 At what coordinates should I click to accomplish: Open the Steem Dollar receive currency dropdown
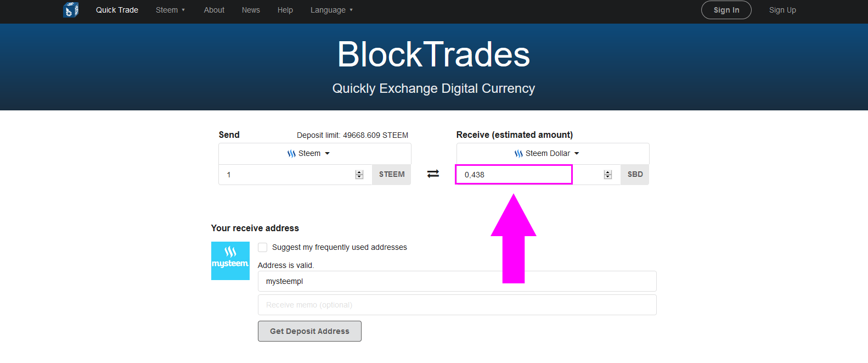pyautogui.click(x=553, y=154)
